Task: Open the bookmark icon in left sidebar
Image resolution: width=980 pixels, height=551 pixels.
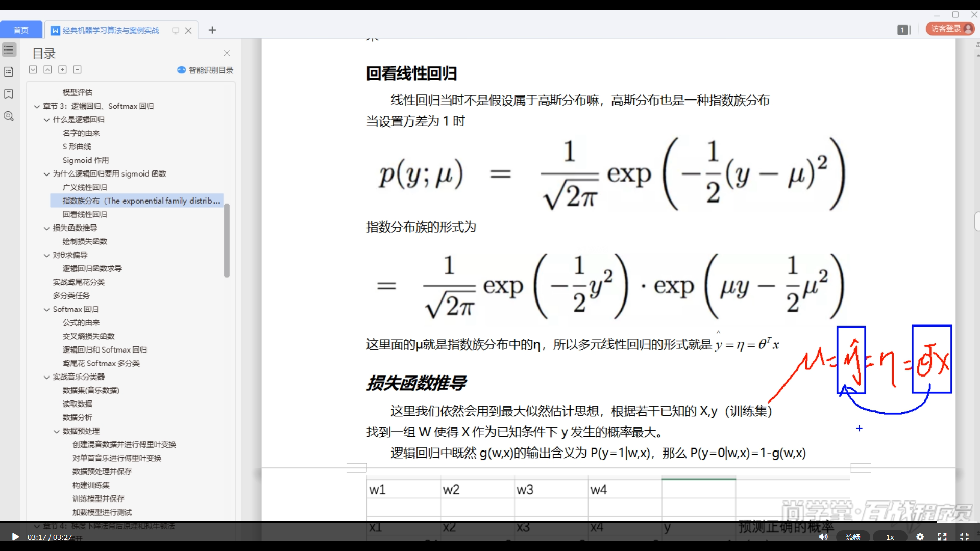Action: pos(9,94)
